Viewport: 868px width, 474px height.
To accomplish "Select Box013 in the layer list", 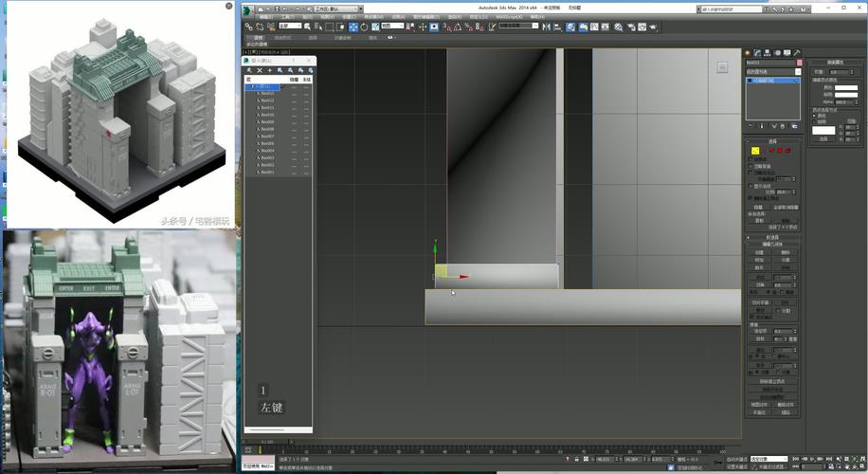I will 267,94.
